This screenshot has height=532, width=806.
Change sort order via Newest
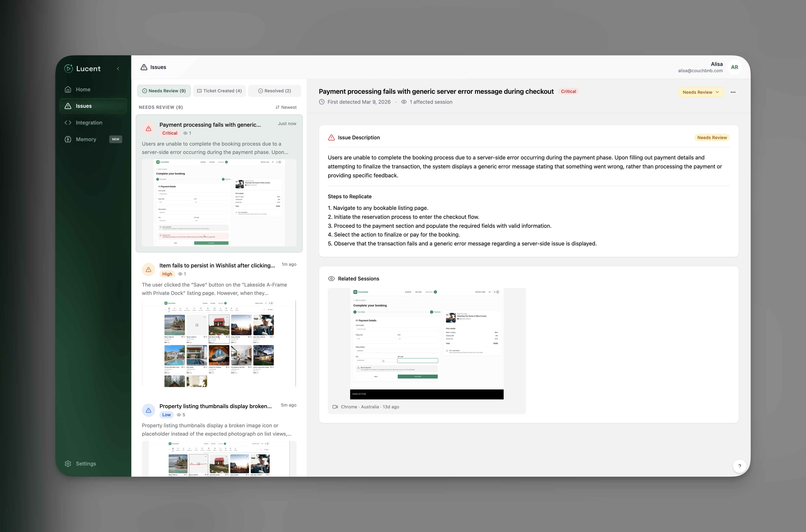click(286, 107)
